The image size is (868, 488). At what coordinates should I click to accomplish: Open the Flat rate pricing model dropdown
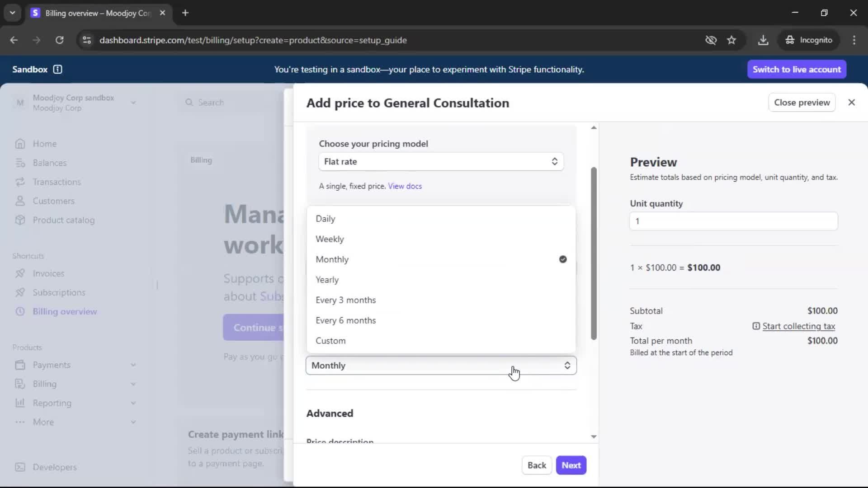[441, 162]
